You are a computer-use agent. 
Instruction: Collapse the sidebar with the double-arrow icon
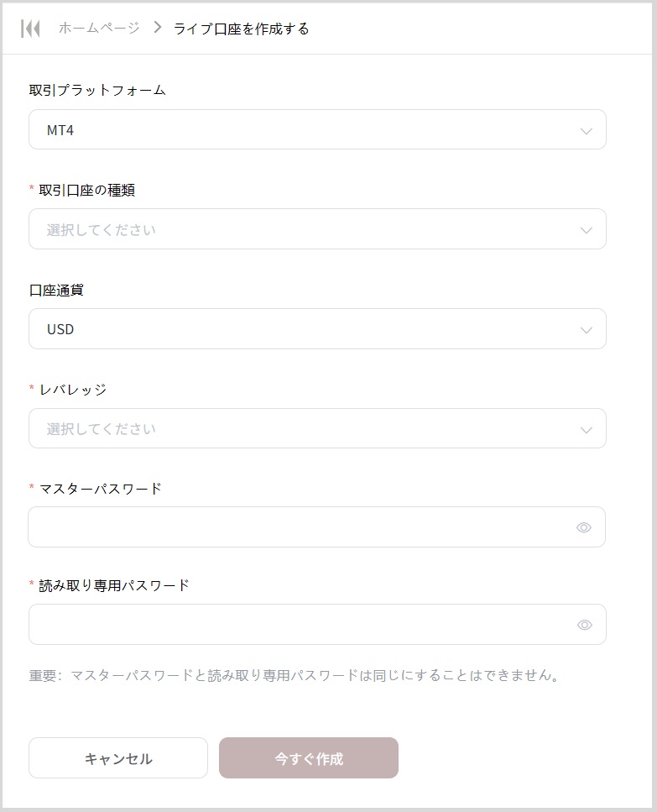tap(31, 29)
